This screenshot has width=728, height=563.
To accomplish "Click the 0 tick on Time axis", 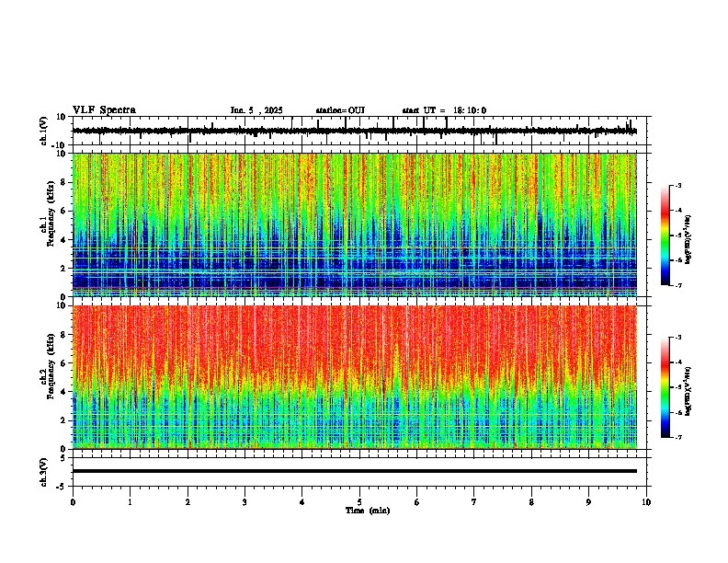I will 73,502.
